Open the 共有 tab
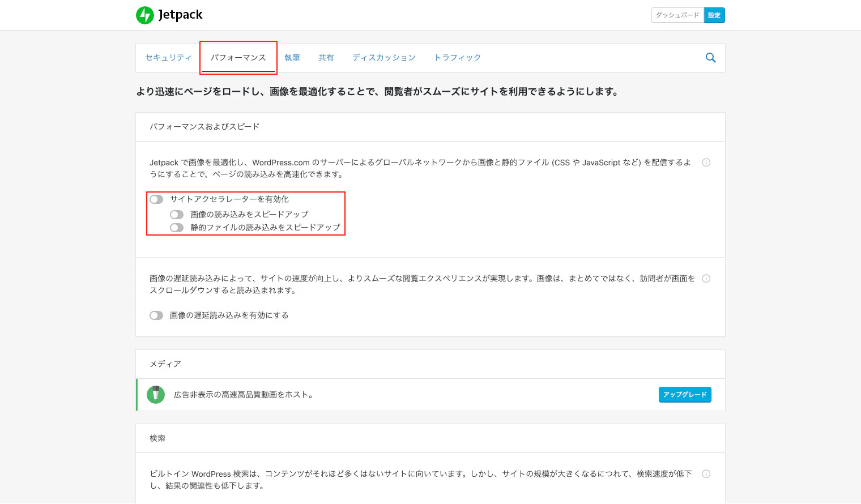 point(326,58)
